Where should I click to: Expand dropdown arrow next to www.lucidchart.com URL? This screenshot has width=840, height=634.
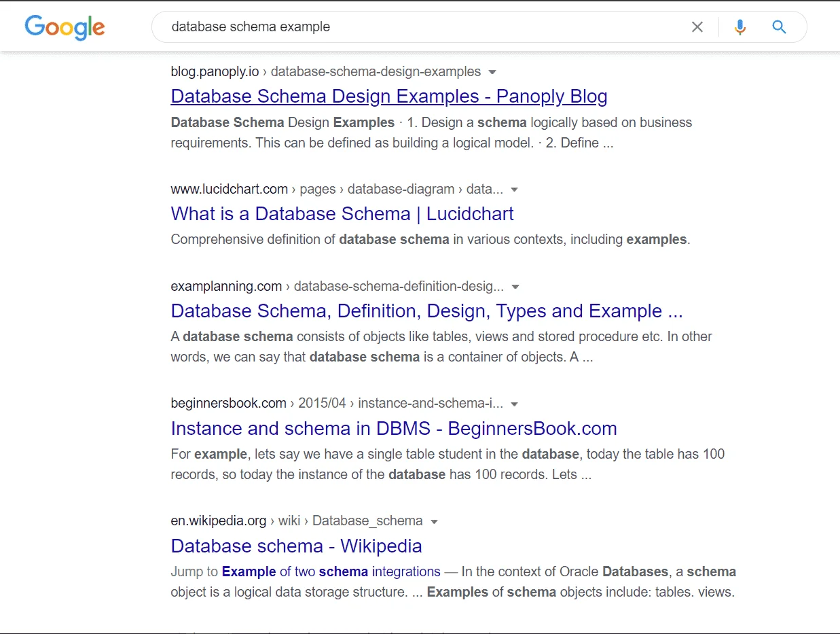515,190
